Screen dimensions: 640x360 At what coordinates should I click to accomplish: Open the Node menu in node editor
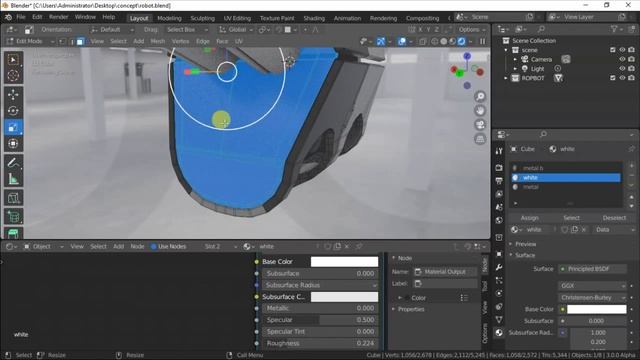click(x=137, y=247)
